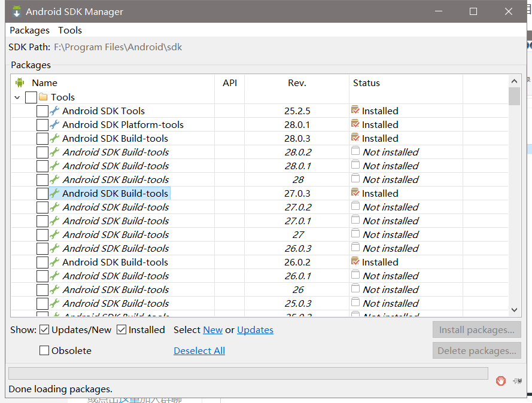Open the Tools menu

tap(70, 30)
